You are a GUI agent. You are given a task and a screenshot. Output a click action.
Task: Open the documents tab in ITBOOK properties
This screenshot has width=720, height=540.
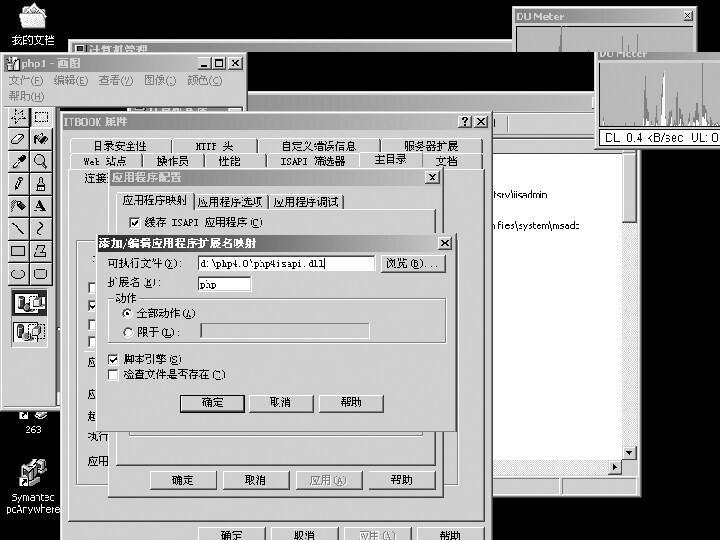click(447, 161)
